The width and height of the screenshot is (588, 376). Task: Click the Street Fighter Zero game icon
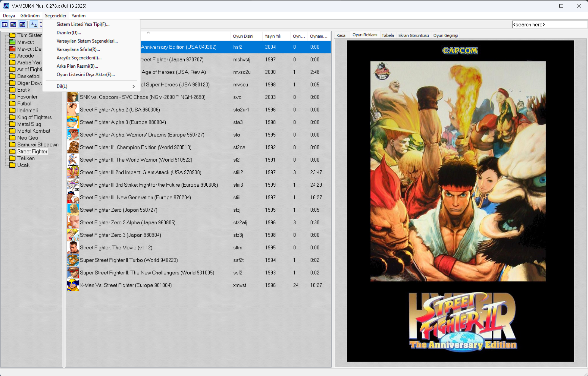coord(73,210)
